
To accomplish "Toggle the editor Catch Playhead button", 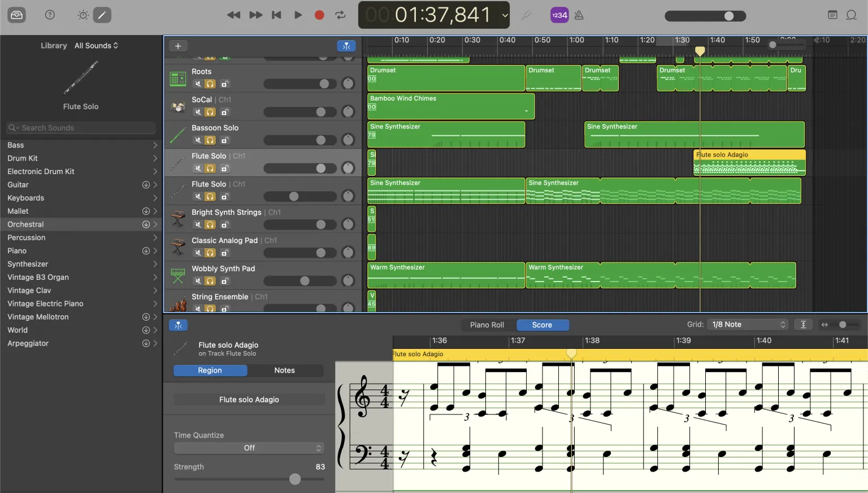I will click(178, 325).
